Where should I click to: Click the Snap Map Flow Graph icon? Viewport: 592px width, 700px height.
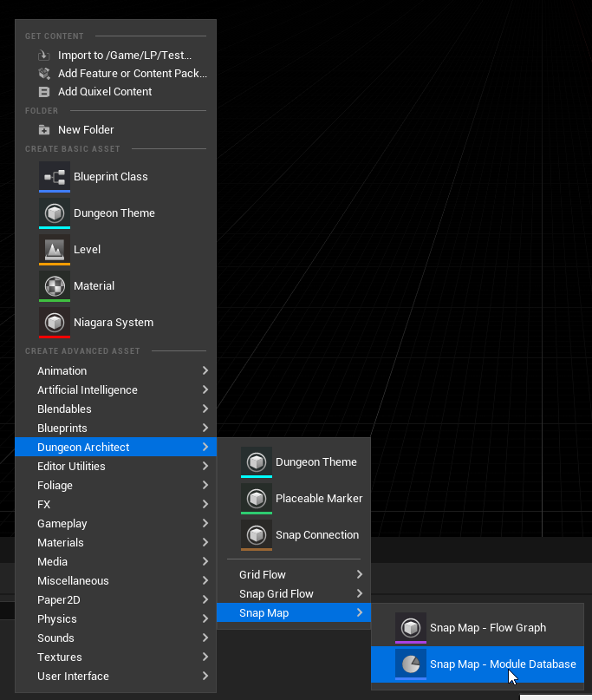tap(411, 628)
